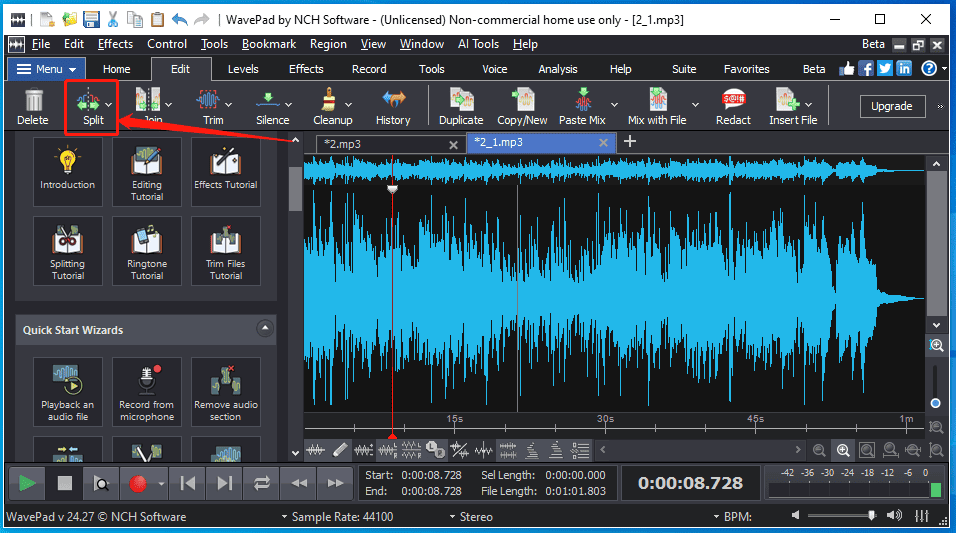
Task: Open the Editing Tutorial tile
Action: point(147,172)
